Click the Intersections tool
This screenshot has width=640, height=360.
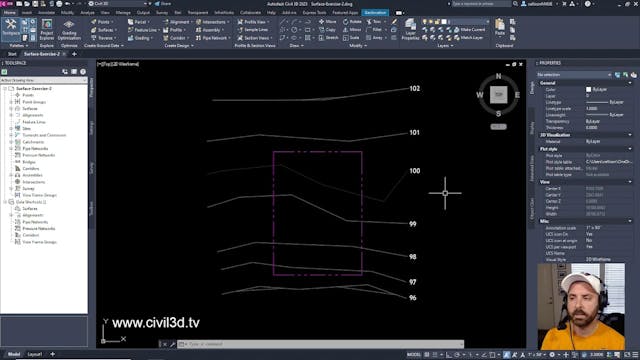tap(212, 22)
